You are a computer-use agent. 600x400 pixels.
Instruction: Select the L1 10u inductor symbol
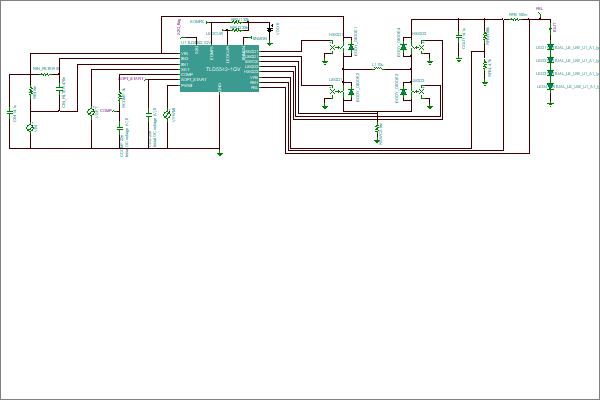378,69
